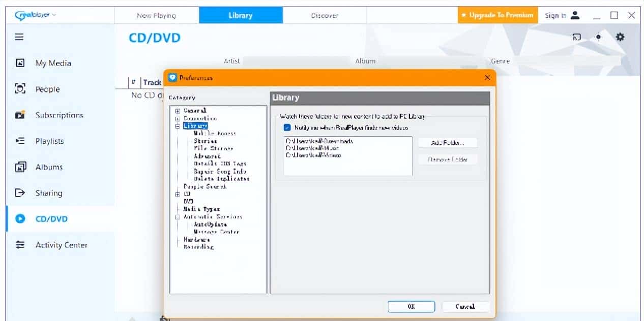Viewport: 644px width, 321px height.
Task: Click the Artist field header
Action: click(231, 61)
